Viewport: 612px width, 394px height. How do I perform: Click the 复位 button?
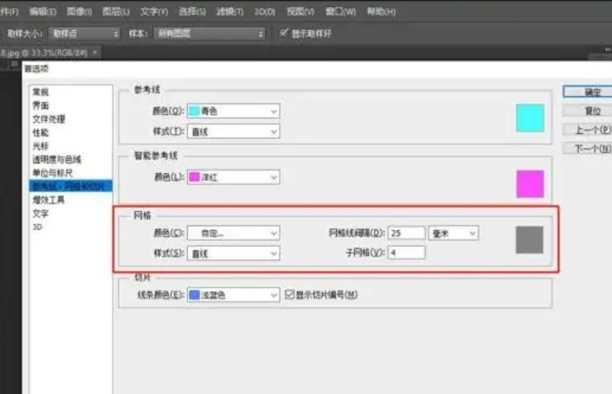[x=587, y=111]
